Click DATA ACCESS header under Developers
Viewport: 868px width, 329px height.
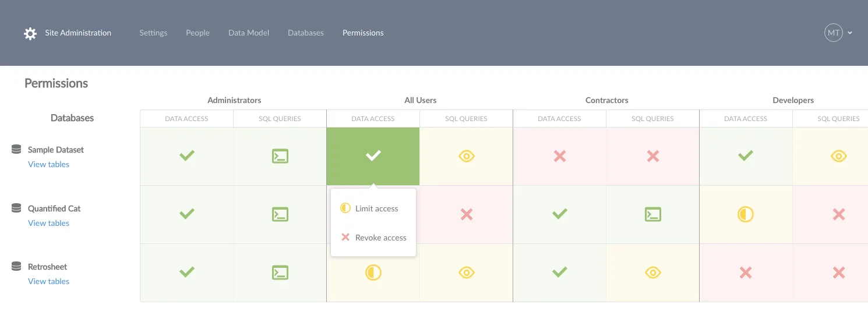(x=746, y=119)
